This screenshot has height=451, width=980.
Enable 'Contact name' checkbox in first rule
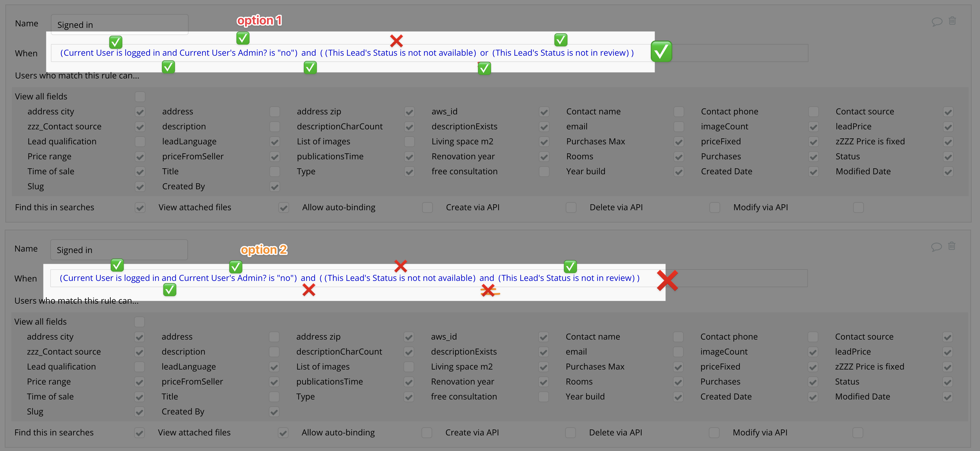pyautogui.click(x=679, y=112)
